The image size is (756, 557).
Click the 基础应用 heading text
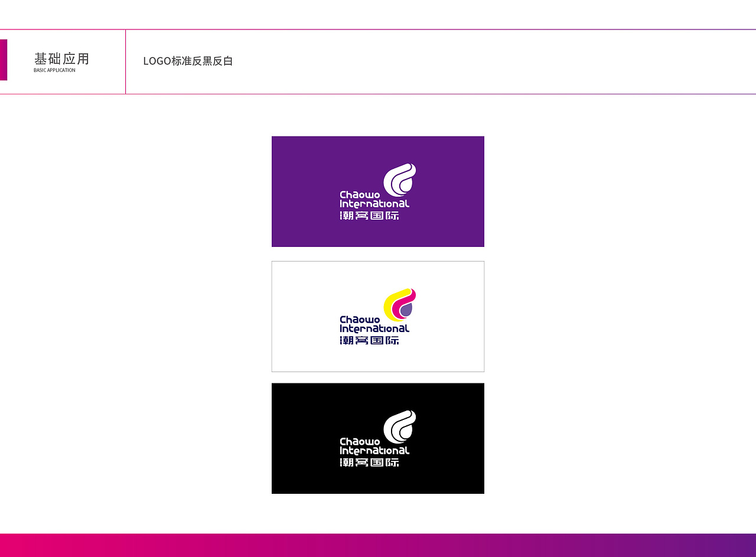62,59
